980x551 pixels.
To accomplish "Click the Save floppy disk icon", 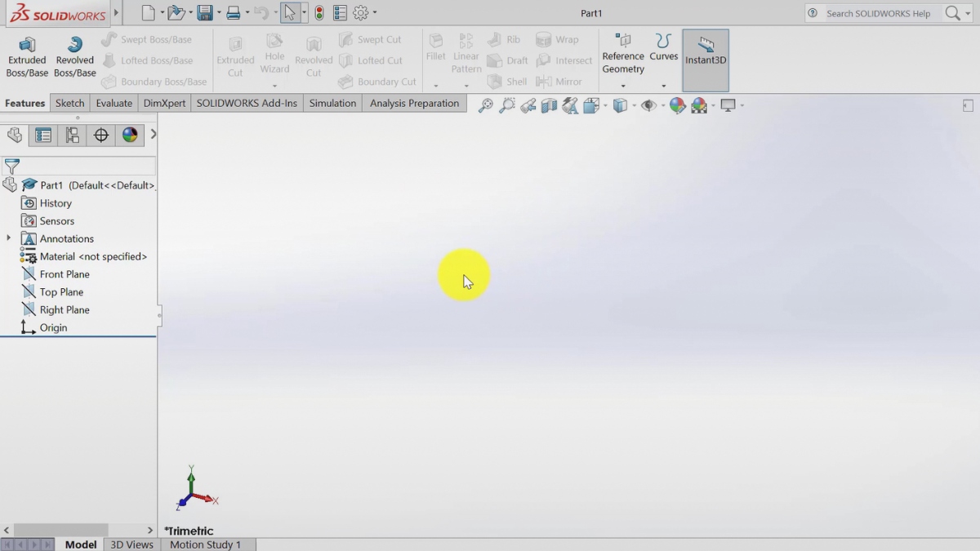I will pyautogui.click(x=205, y=12).
